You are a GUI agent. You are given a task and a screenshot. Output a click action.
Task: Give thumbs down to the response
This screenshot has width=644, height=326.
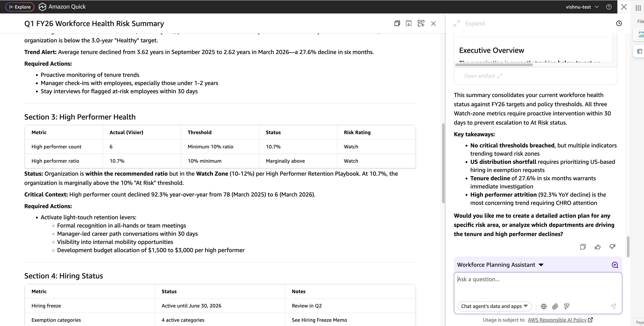[612, 247]
